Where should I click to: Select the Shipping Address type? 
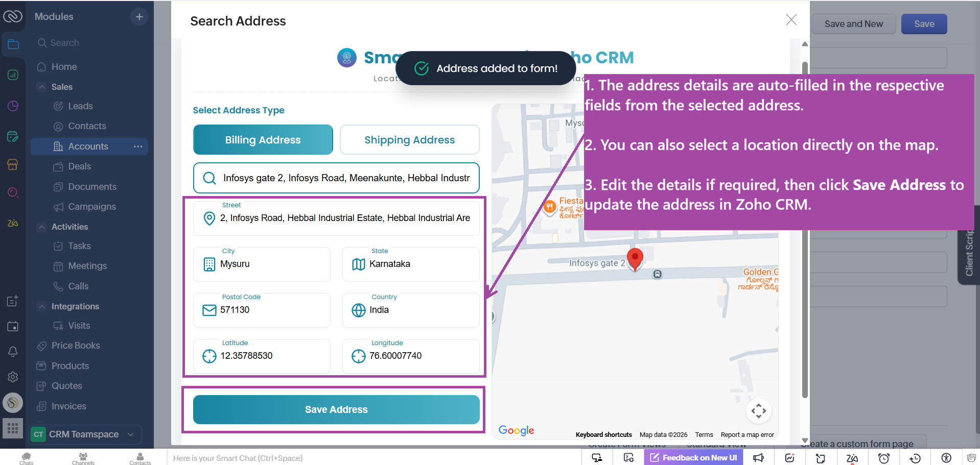click(x=409, y=139)
